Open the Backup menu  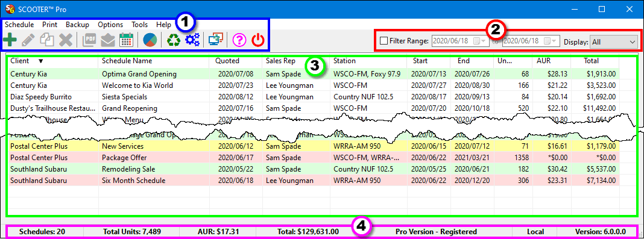point(77,25)
